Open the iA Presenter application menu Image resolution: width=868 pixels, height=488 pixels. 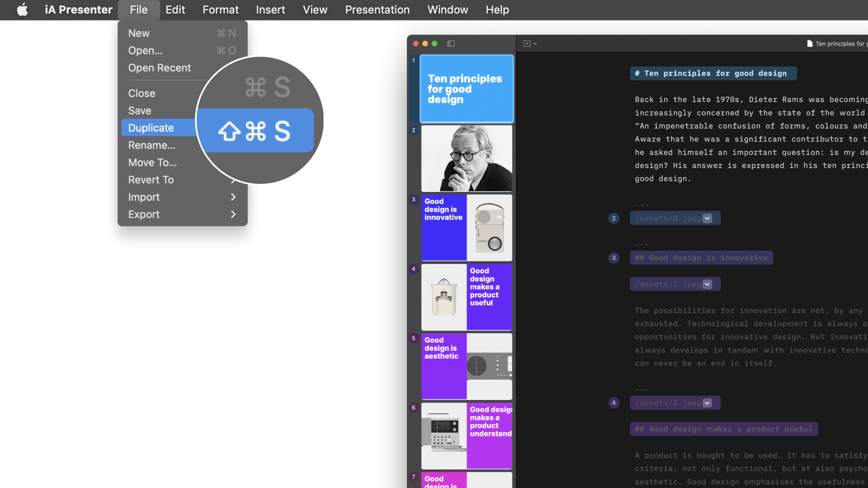(78, 10)
